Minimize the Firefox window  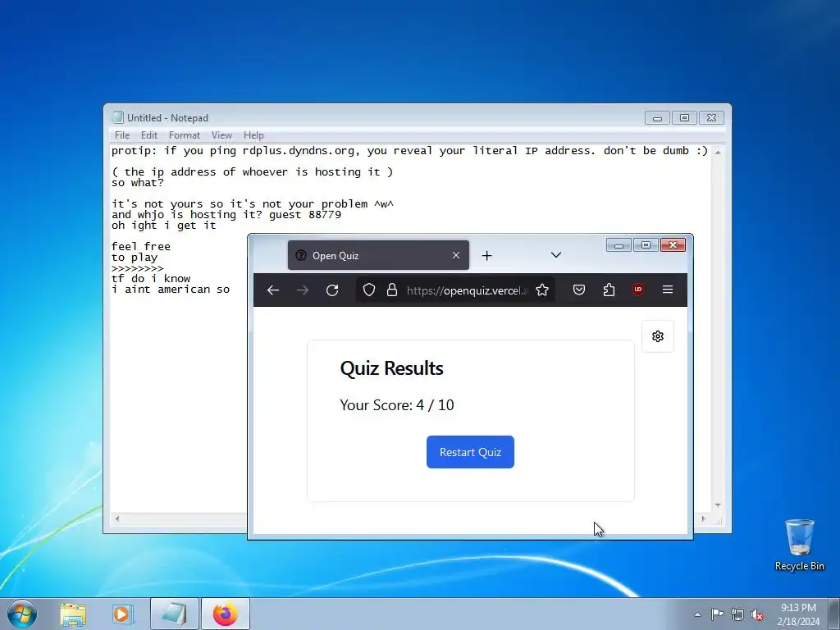coord(619,244)
